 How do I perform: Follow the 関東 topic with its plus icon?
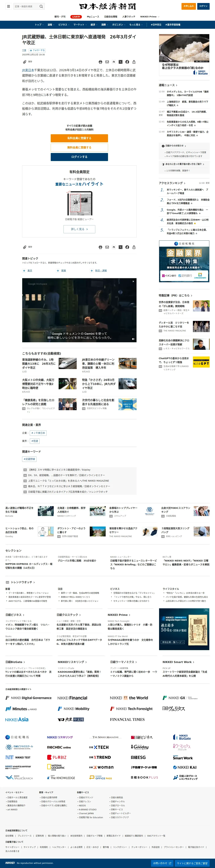point(58,271)
